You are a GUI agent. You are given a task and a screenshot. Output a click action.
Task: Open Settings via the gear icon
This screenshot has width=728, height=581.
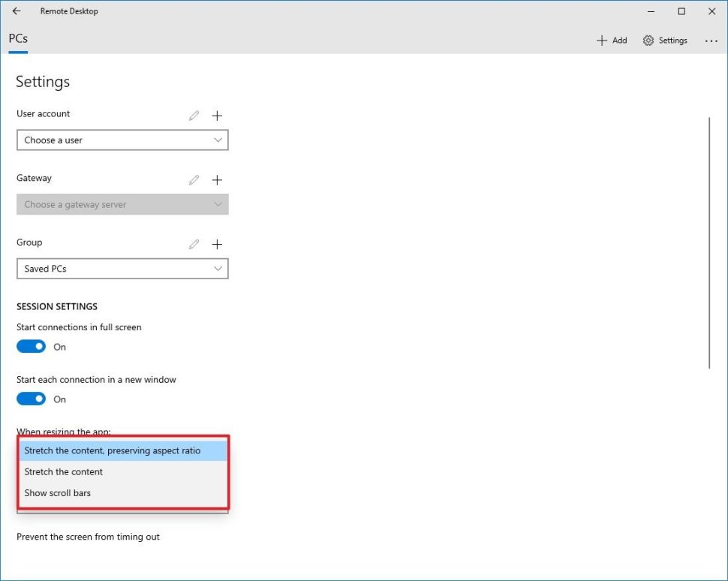[648, 41]
